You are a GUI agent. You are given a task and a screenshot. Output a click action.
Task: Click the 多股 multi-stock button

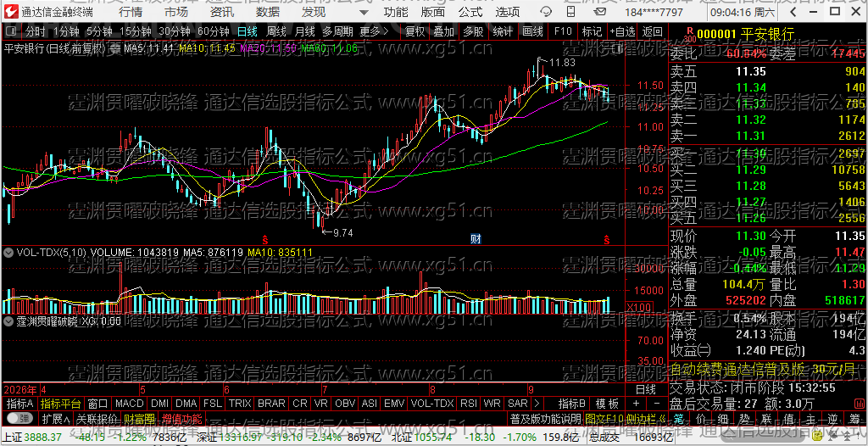(x=473, y=31)
